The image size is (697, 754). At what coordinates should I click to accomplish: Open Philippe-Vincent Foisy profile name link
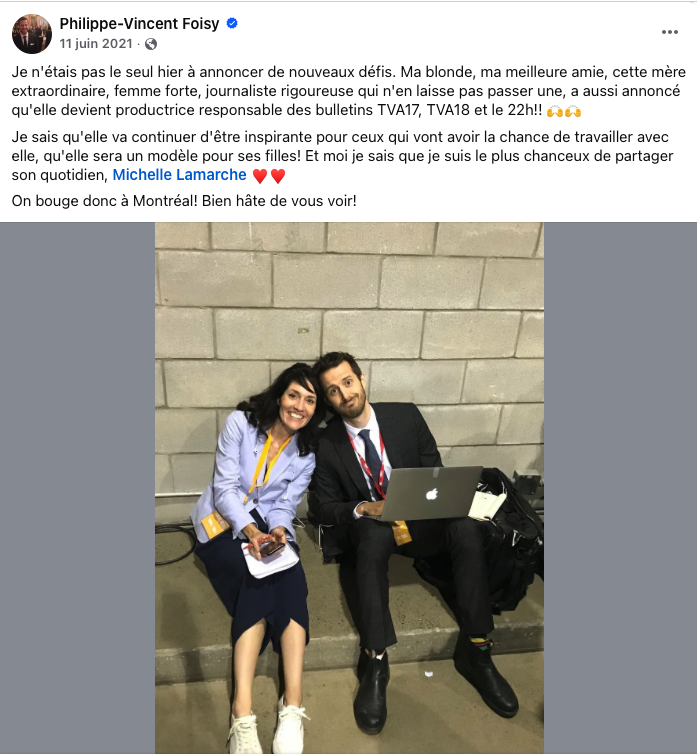[139, 24]
